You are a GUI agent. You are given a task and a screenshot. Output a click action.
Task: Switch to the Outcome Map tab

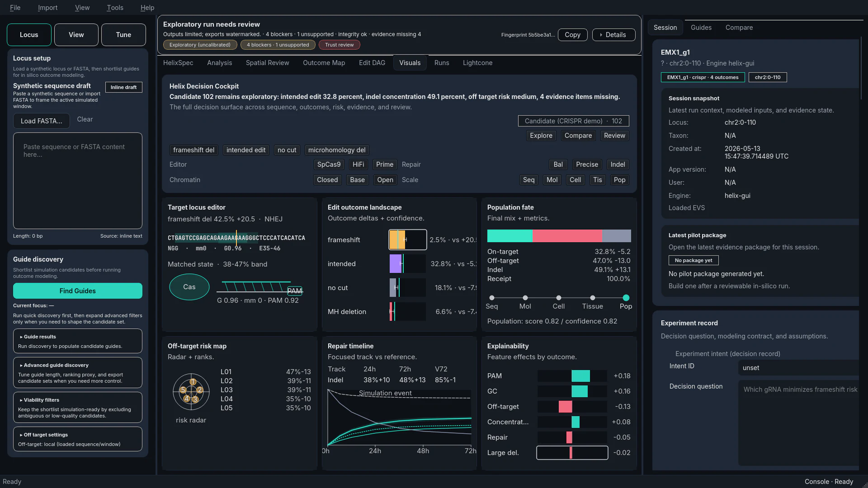[324, 63]
